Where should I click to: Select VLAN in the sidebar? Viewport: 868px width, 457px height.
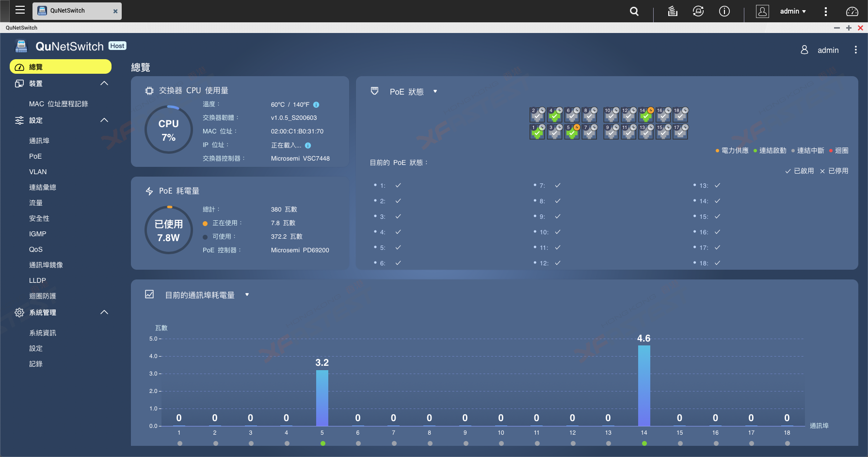(38, 172)
